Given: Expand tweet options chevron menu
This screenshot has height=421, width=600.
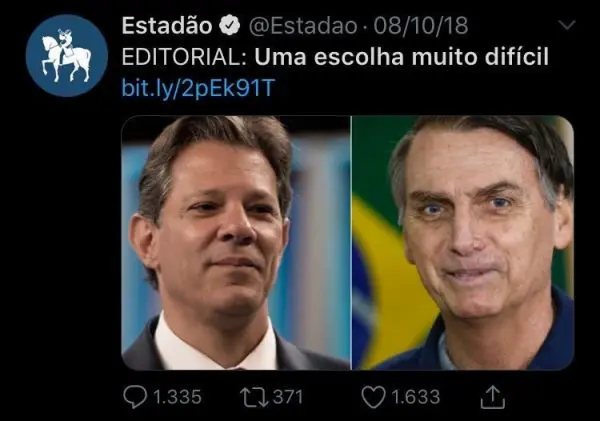Looking at the screenshot, I should click(567, 25).
